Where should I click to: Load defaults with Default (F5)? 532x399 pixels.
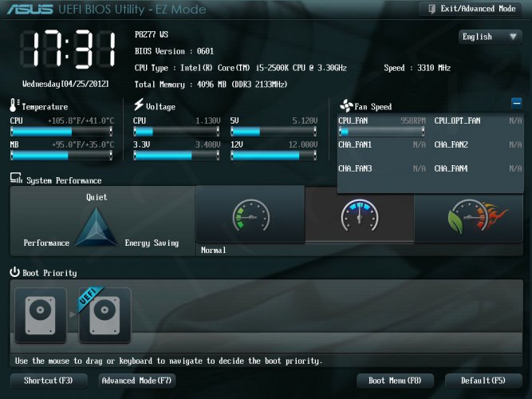click(x=483, y=381)
